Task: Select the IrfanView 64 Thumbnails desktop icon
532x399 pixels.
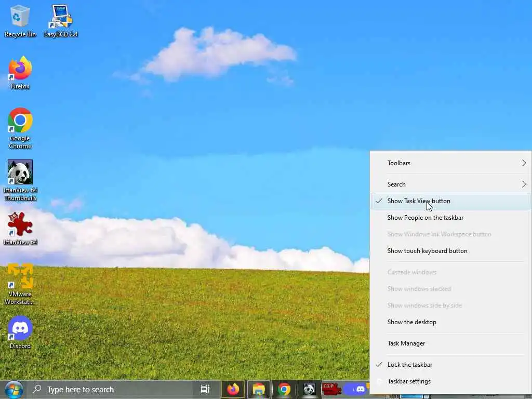Action: point(20,180)
